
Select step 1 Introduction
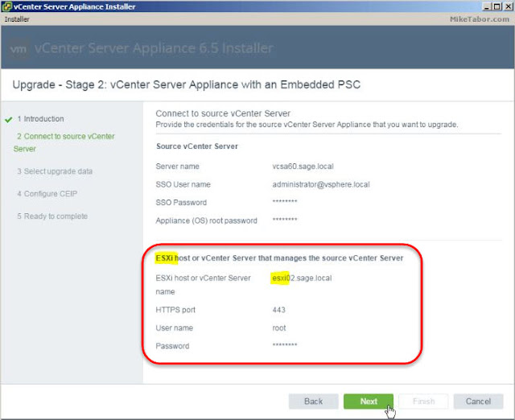pyautogui.click(x=40, y=119)
